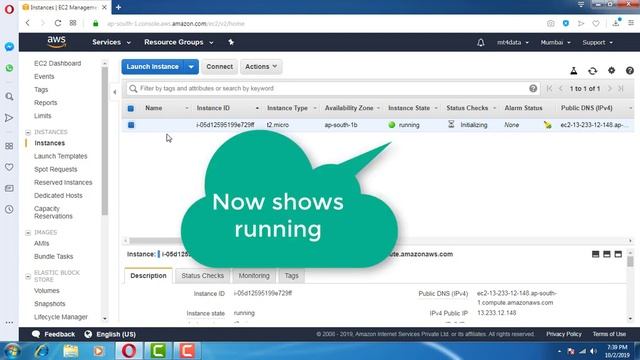Open history clock in Opera sidebar

(x=9, y=209)
